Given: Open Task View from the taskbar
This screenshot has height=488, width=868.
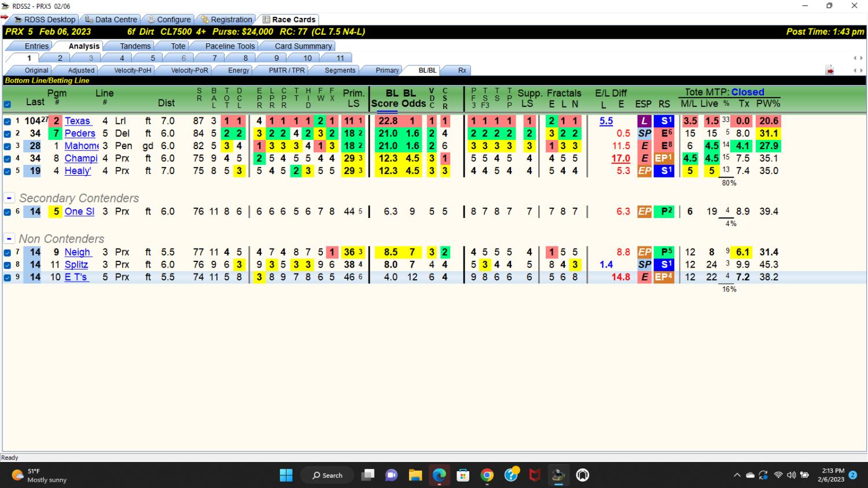Looking at the screenshot, I should pyautogui.click(x=368, y=475).
